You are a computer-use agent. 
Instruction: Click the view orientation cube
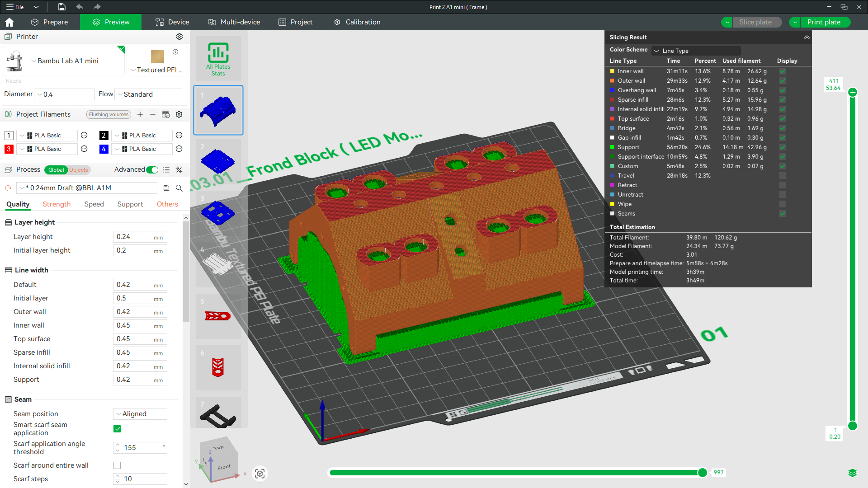[x=218, y=460]
